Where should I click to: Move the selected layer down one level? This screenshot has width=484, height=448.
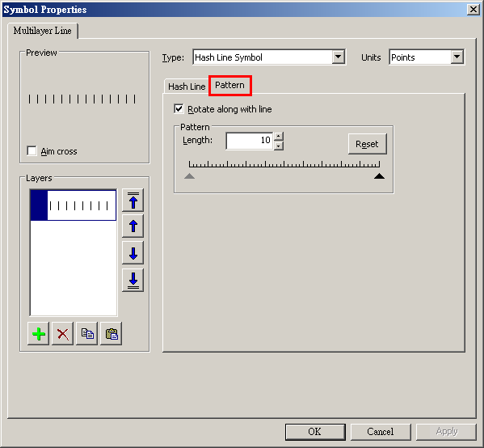[133, 253]
